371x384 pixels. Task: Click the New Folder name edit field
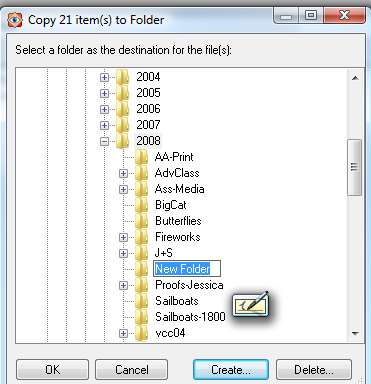(x=187, y=269)
